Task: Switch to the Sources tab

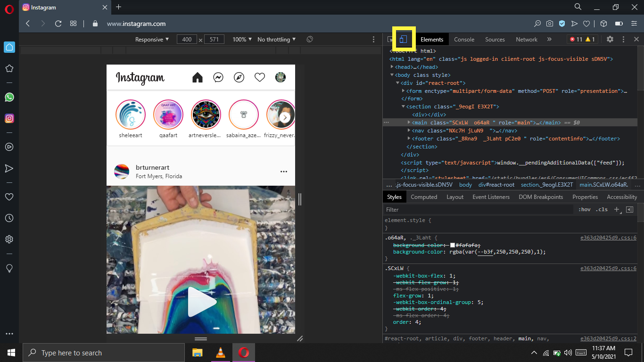Action: point(495,40)
